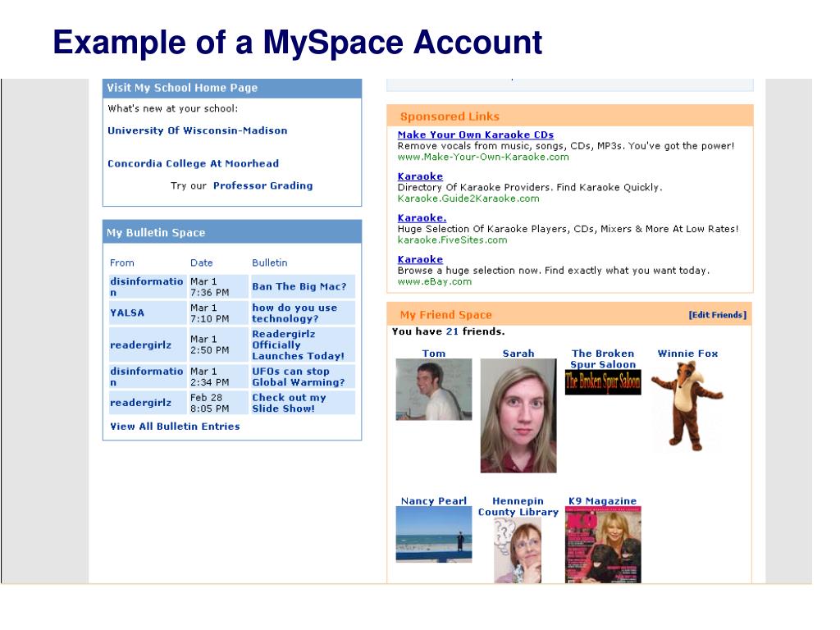Image resolution: width=840 pixels, height=630 pixels.
Task: Open University Of Wisconsin-Madison link
Action: (197, 130)
